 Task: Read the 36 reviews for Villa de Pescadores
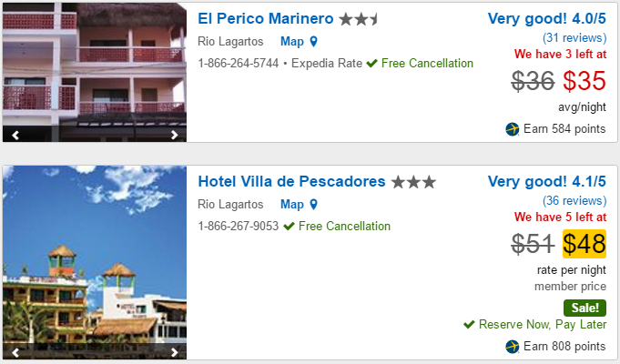click(x=574, y=200)
